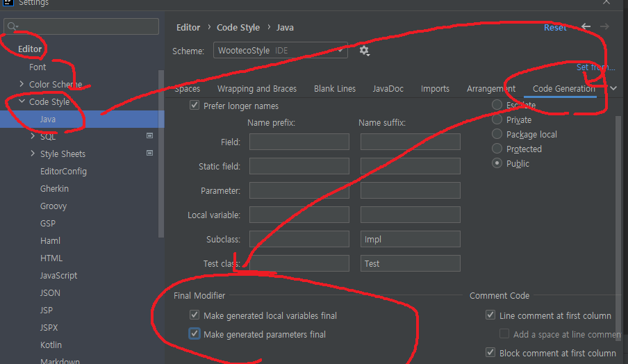Viewport: 628px width, 364px height.
Task: Select JSON in the settings tree
Action: pos(50,292)
